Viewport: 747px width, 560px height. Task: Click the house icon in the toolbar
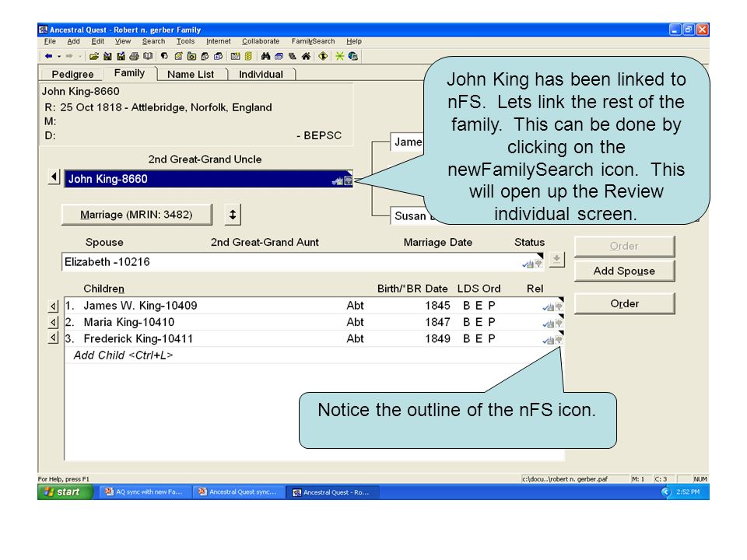(306, 56)
